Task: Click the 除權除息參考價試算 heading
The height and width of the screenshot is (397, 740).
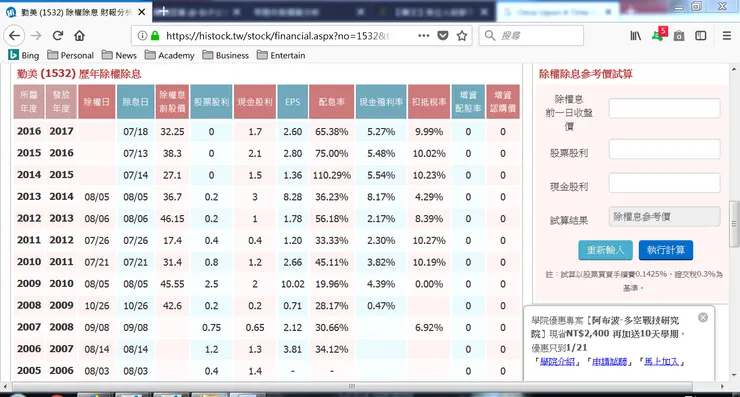Action: point(586,74)
